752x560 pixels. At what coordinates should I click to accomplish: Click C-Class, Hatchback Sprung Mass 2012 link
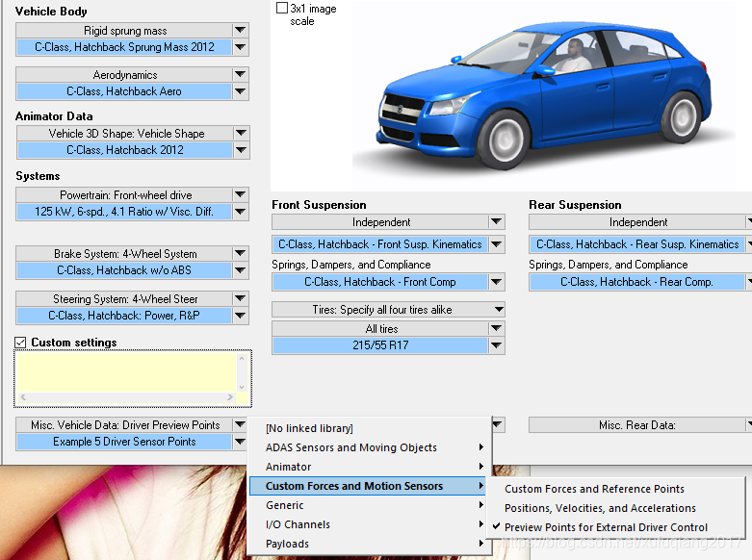tap(124, 47)
